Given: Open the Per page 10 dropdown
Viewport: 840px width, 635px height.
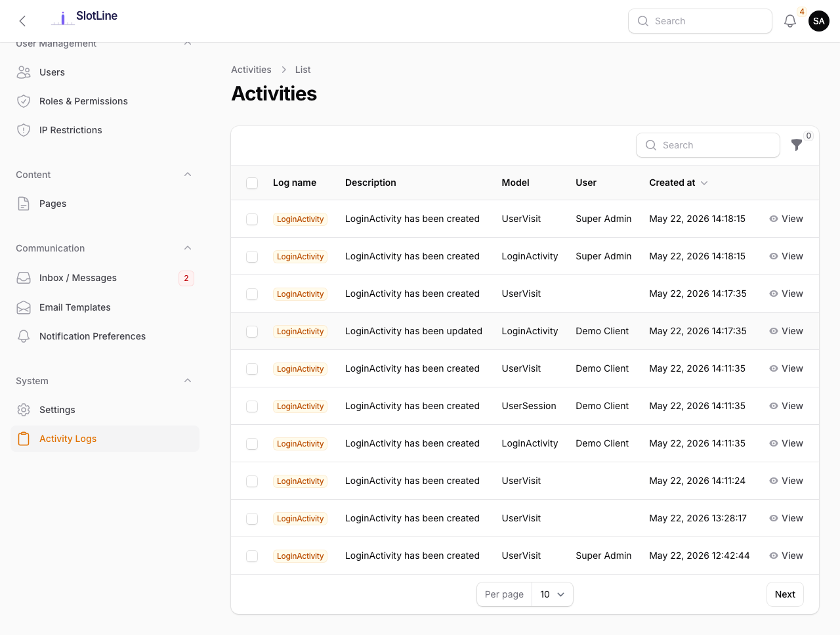Looking at the screenshot, I should point(552,594).
